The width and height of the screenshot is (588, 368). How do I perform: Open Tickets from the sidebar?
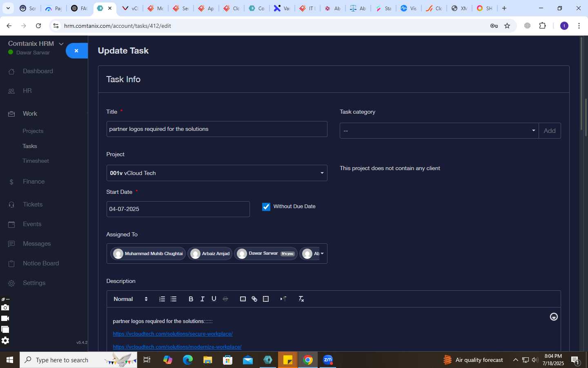(33, 204)
